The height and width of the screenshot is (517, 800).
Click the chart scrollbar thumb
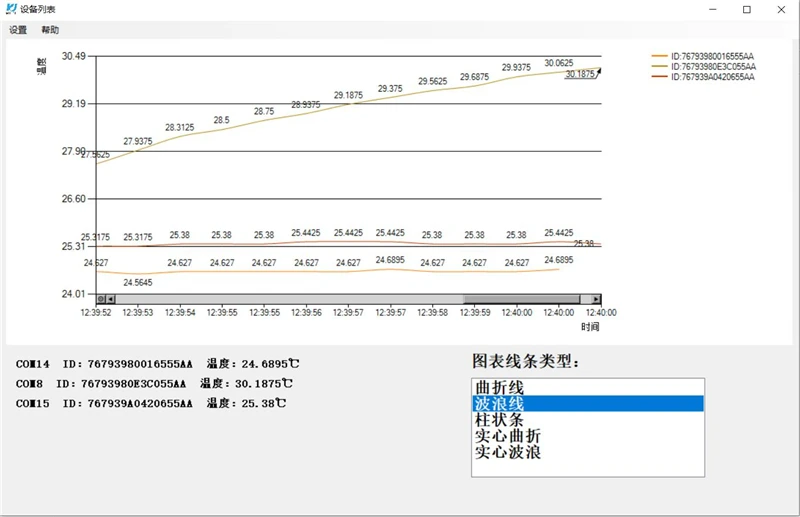coord(521,299)
